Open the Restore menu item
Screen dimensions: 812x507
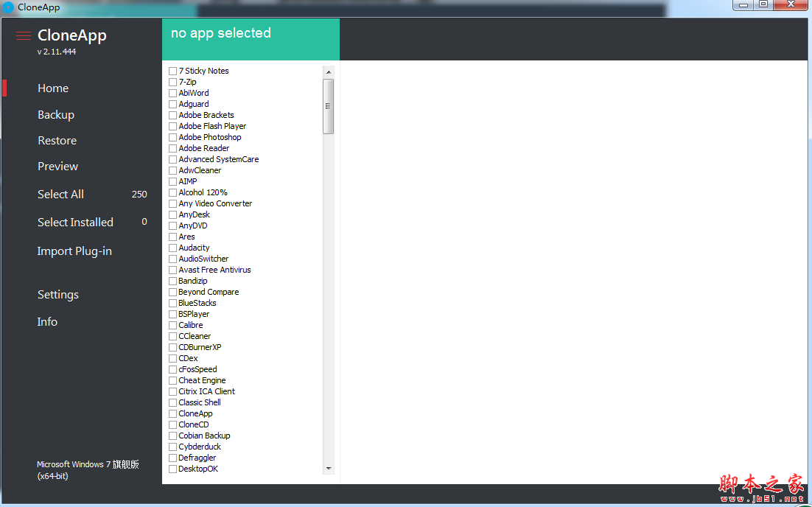[57, 140]
